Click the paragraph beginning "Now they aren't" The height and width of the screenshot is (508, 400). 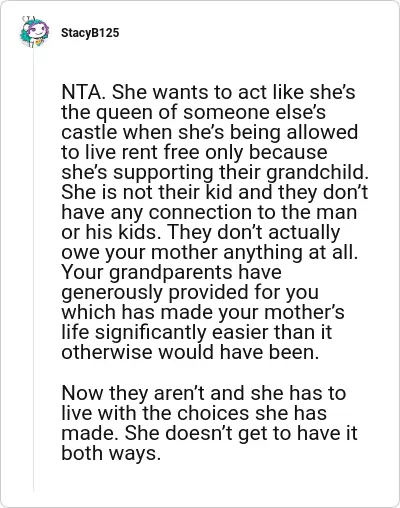[209, 423]
